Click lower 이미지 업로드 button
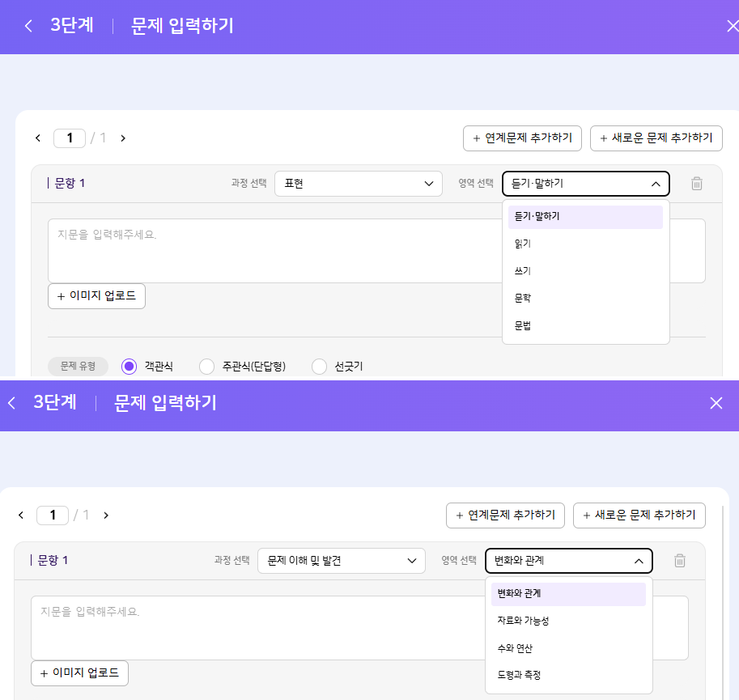The width and height of the screenshot is (739, 700). tap(79, 672)
